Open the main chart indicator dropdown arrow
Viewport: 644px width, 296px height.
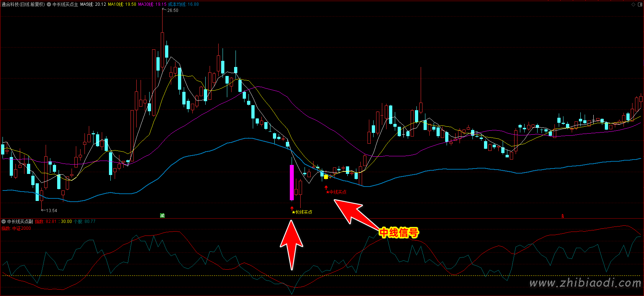pos(49,5)
